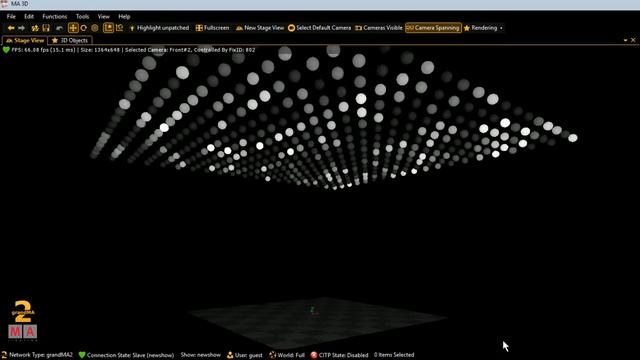Create a New Stage View
The image size is (640, 360).
pyautogui.click(x=260, y=28)
